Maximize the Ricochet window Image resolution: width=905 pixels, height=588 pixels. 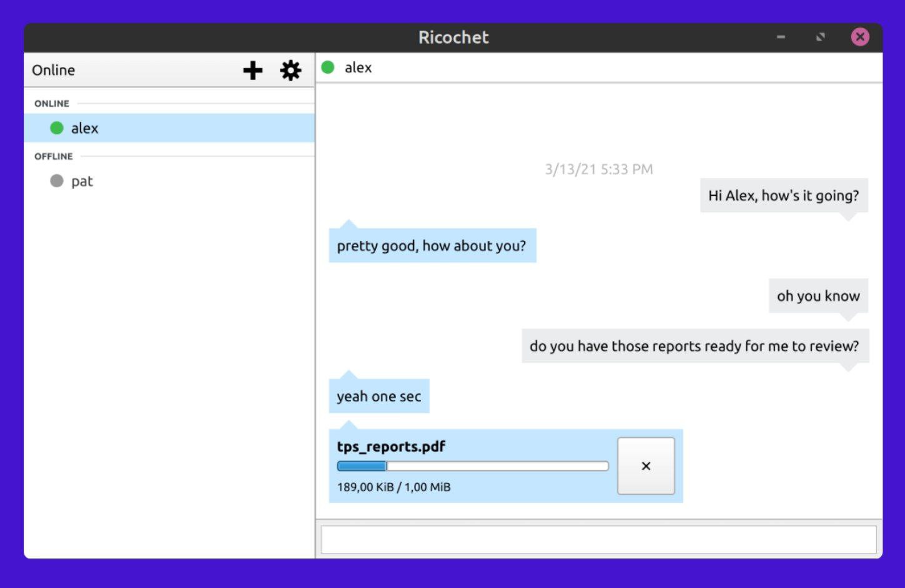pos(821,37)
